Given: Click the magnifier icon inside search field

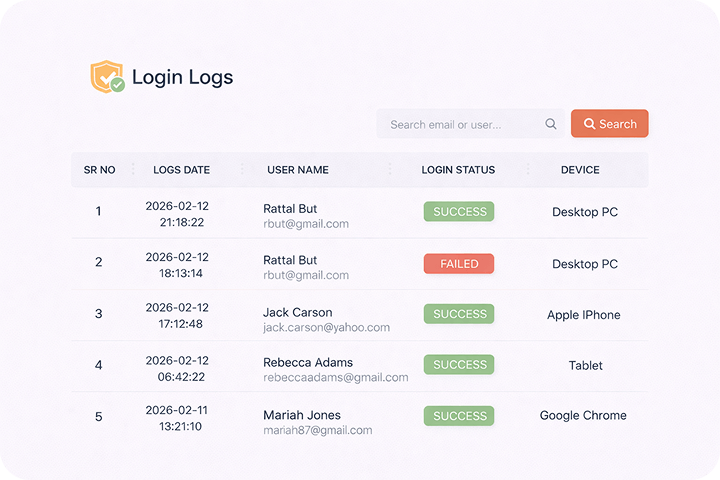Looking at the screenshot, I should click(x=551, y=125).
